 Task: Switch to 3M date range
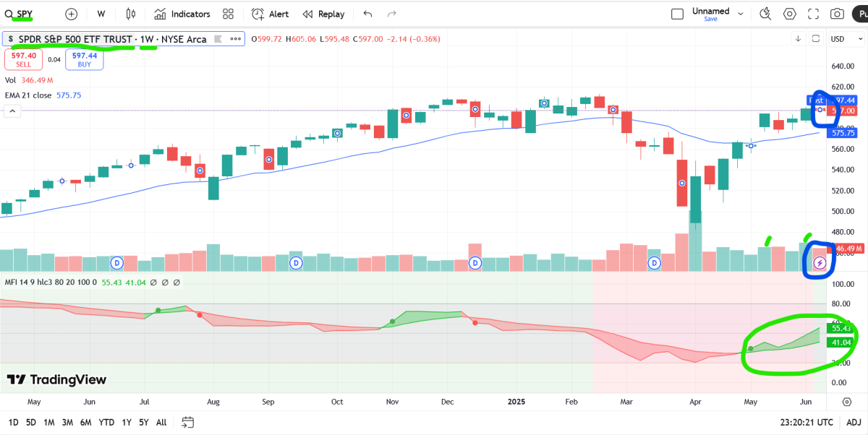point(67,422)
